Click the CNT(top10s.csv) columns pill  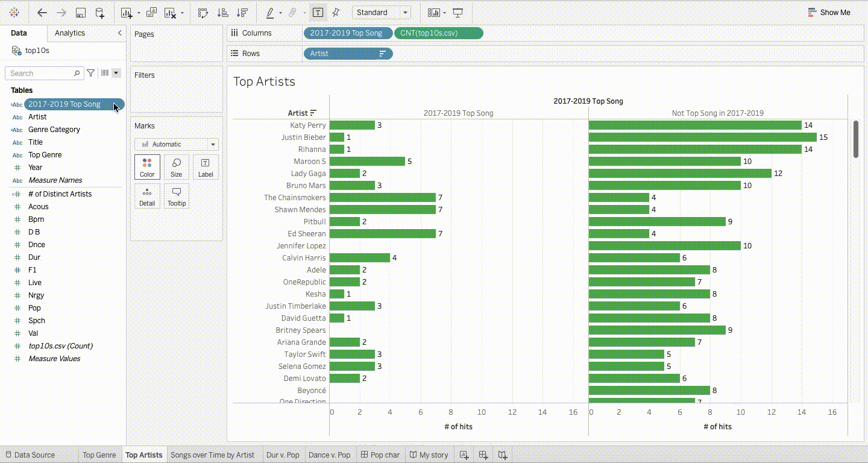pyautogui.click(x=439, y=33)
